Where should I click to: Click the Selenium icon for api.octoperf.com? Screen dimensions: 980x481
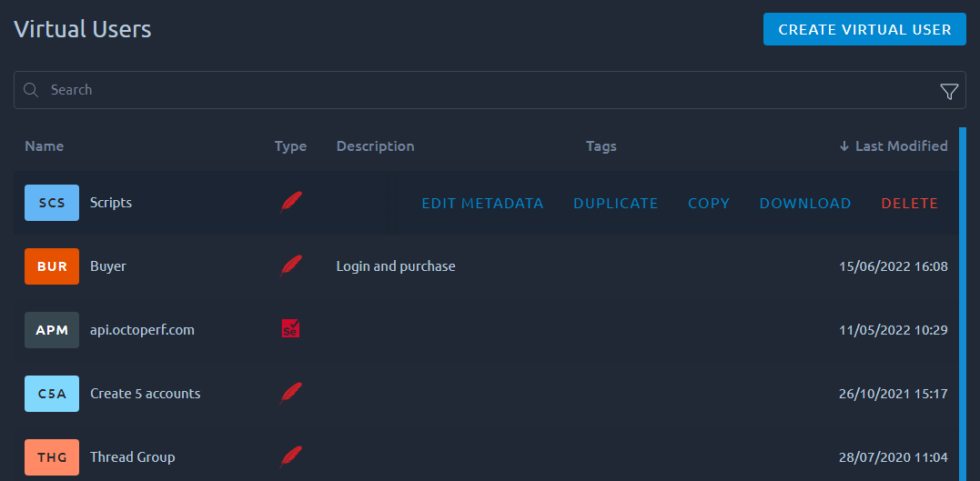click(x=290, y=328)
